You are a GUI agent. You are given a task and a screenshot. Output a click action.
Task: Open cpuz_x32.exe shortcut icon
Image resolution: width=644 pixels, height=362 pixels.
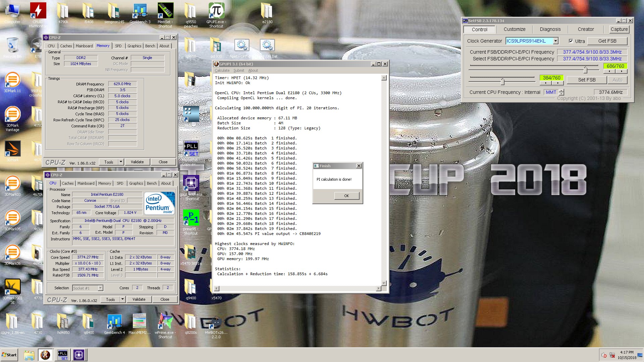[x=191, y=188]
